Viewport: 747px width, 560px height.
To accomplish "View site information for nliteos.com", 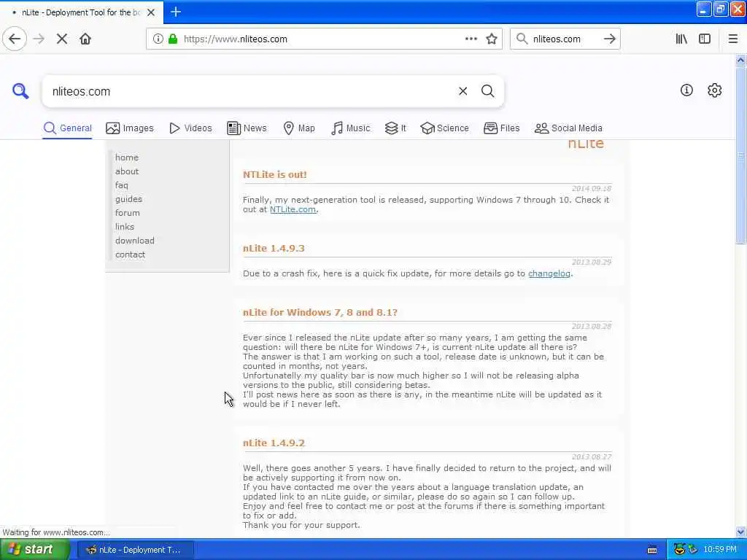I will point(158,39).
